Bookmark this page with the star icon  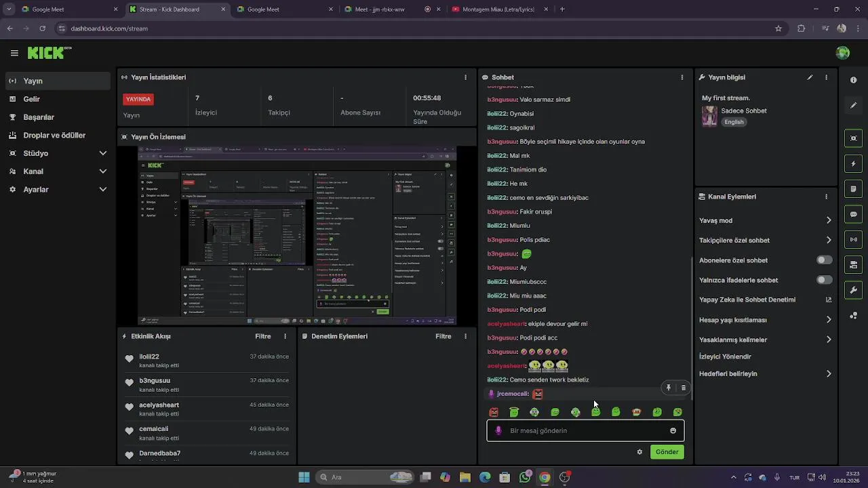pyautogui.click(x=778, y=28)
